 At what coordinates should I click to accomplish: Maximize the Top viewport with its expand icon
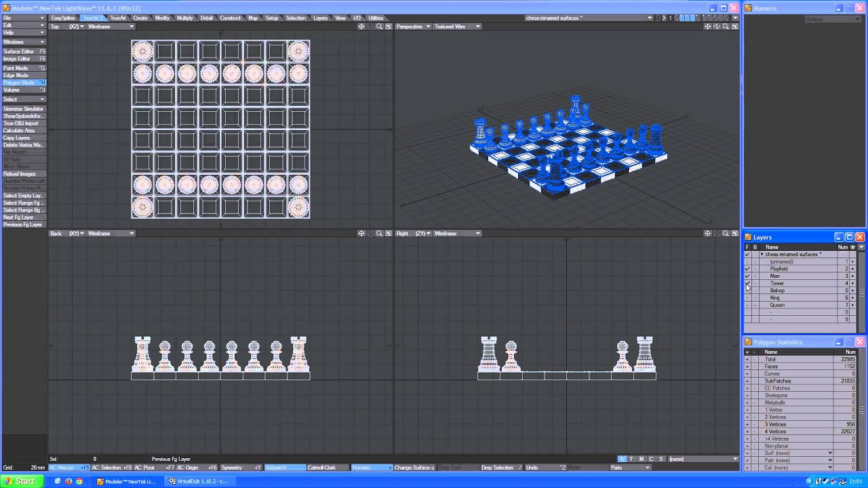coord(388,26)
